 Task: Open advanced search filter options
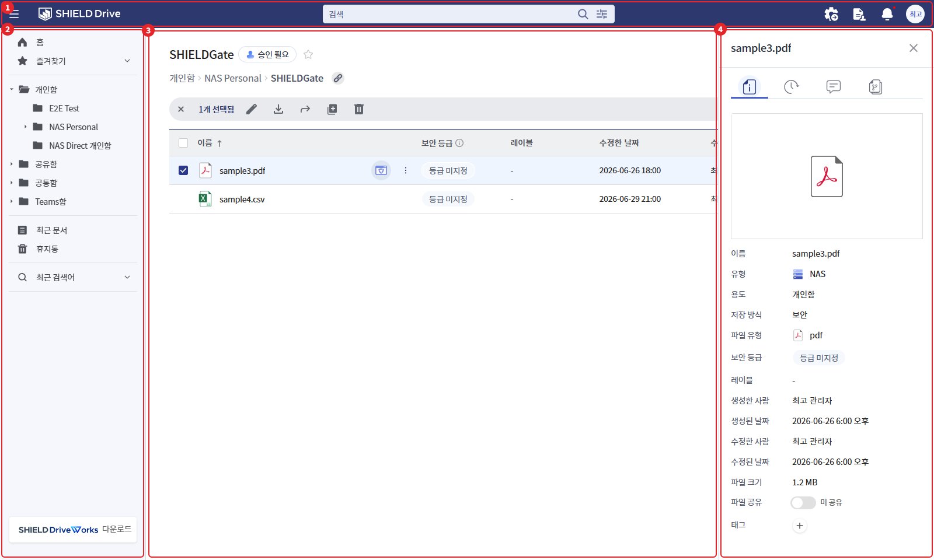click(602, 14)
